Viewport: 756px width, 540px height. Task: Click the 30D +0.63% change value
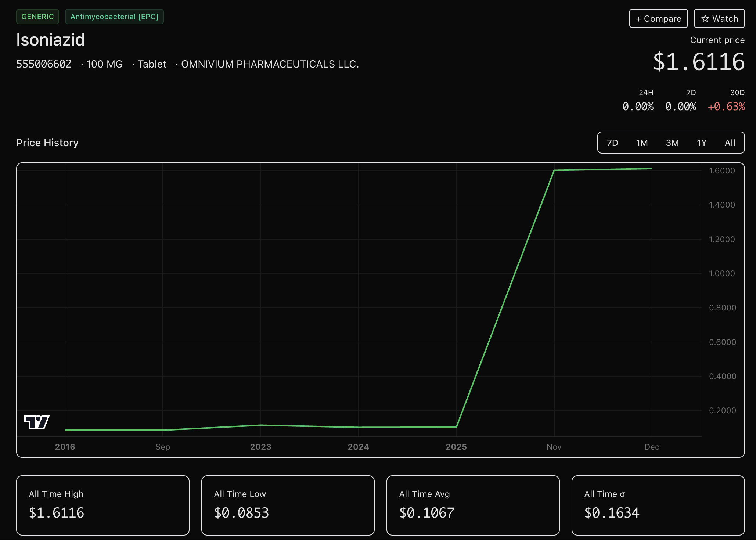(x=726, y=107)
